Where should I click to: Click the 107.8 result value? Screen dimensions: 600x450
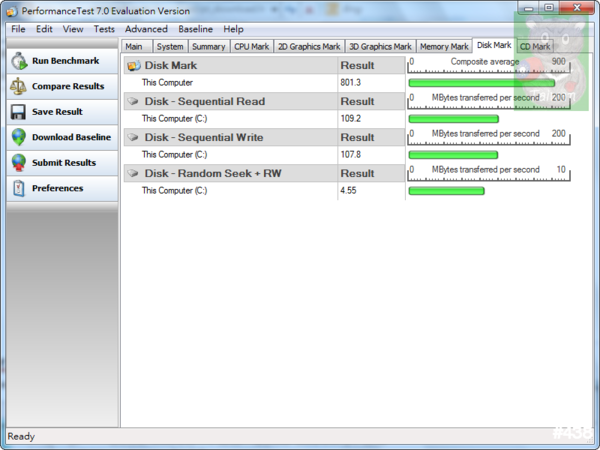point(351,155)
